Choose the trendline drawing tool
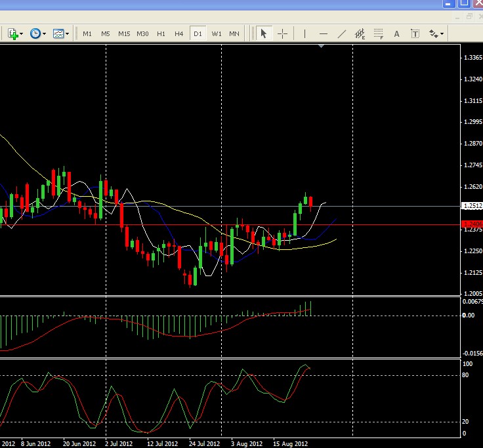The image size is (483, 448). [x=341, y=33]
